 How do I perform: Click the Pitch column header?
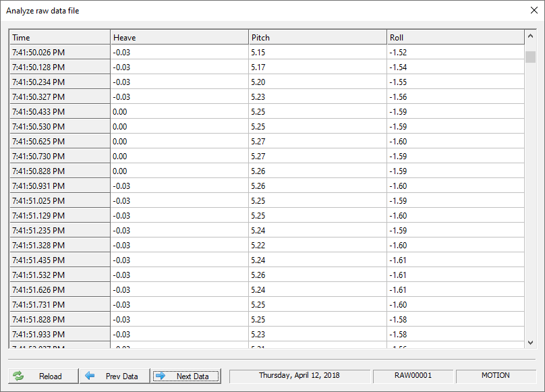[x=318, y=37]
